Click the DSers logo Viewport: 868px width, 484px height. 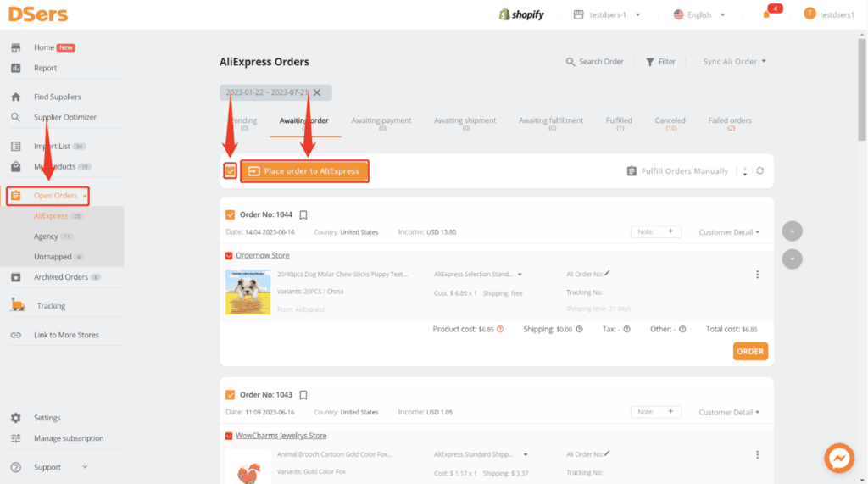pyautogui.click(x=38, y=14)
